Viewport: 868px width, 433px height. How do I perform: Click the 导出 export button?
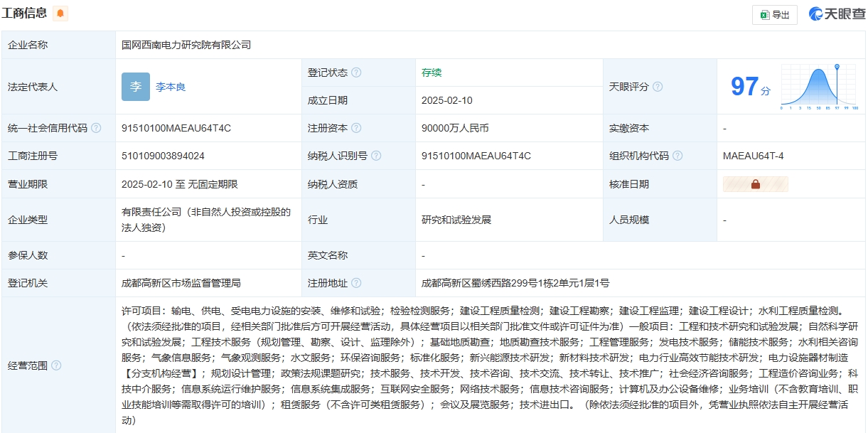(x=774, y=14)
